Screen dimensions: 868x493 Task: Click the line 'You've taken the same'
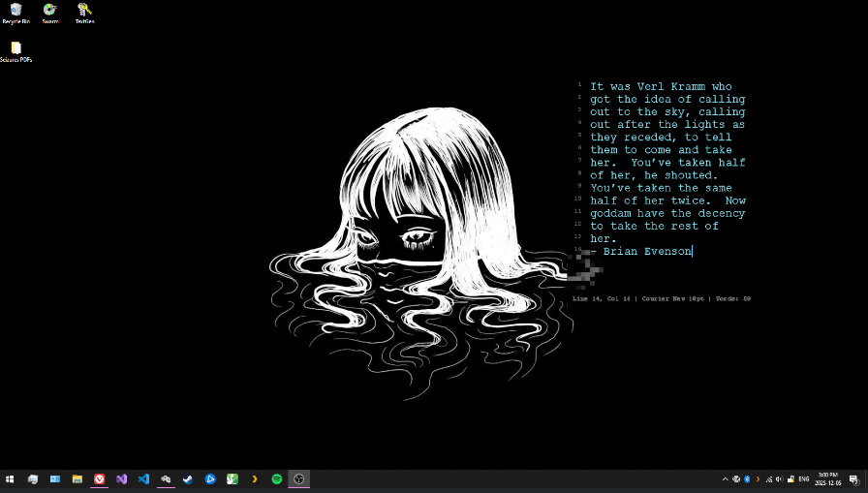point(661,188)
